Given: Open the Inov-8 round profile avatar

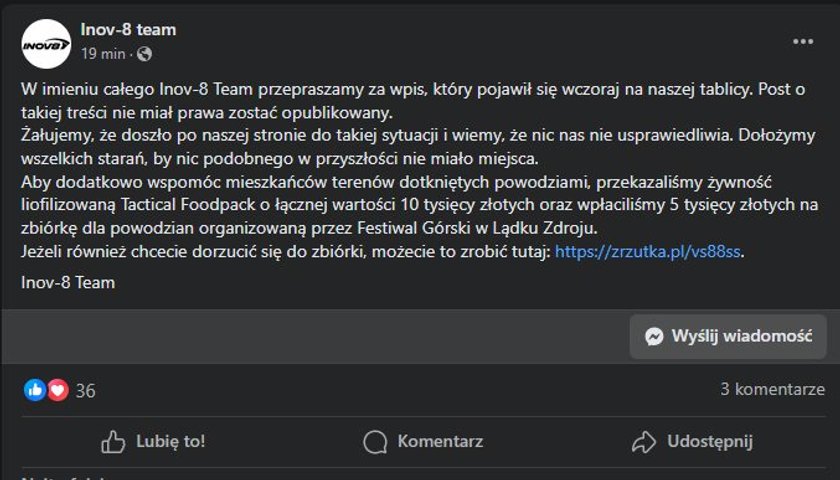Looking at the screenshot, I should coord(46,44).
